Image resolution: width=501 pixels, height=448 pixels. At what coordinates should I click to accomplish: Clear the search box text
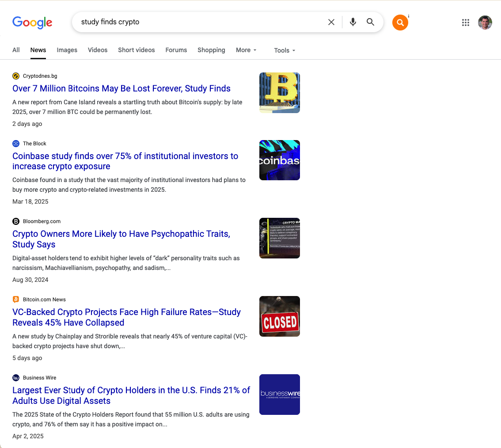[x=331, y=22]
